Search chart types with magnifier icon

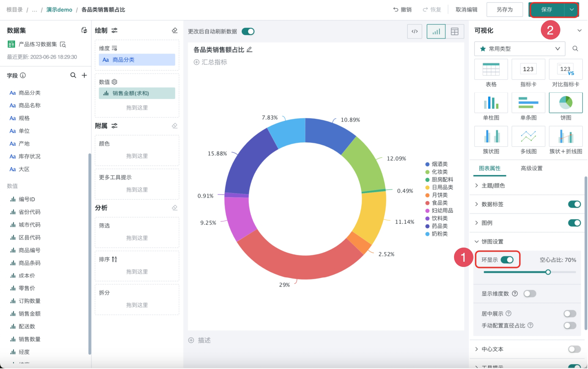click(575, 49)
